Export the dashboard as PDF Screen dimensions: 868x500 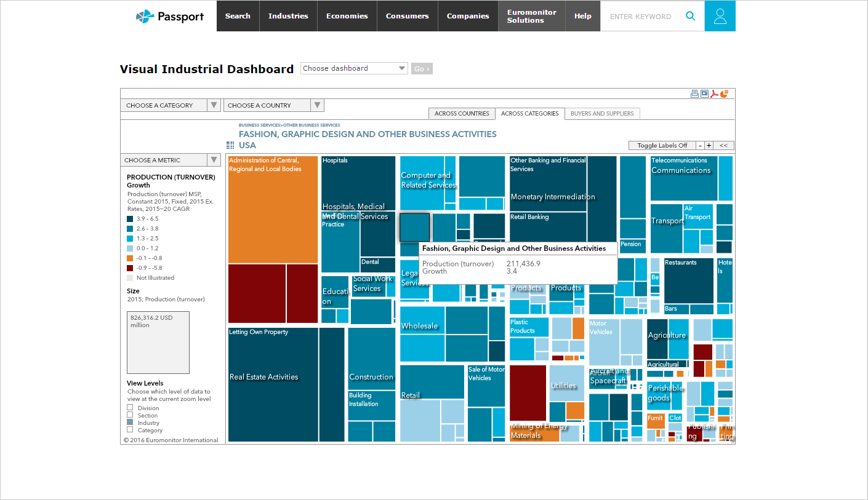(714, 93)
